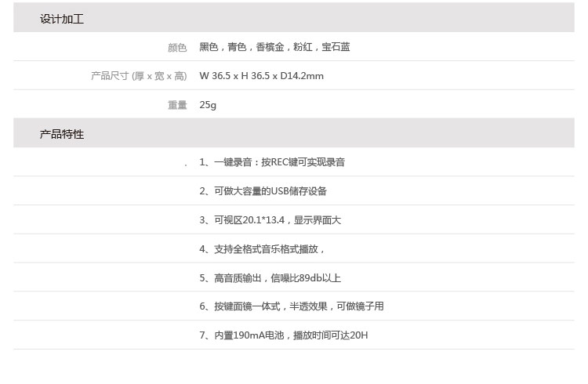Select the 25g weight value

coord(208,105)
